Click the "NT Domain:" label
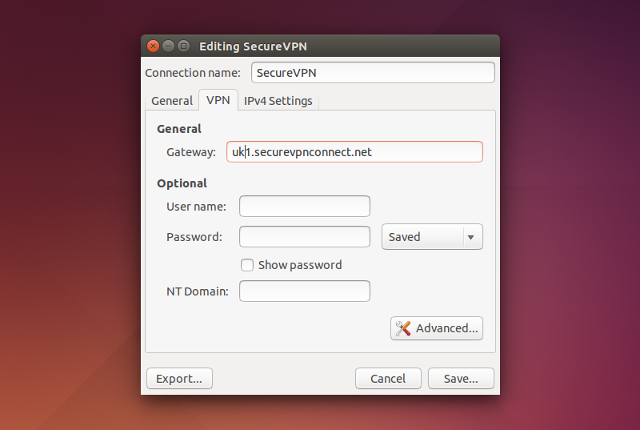This screenshot has width=640, height=430. [197, 291]
